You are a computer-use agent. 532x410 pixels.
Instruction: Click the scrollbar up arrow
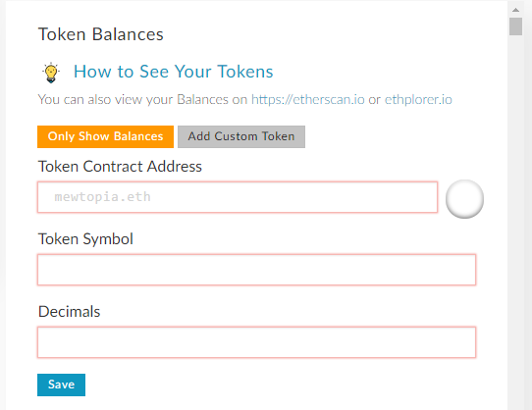(515, 10)
